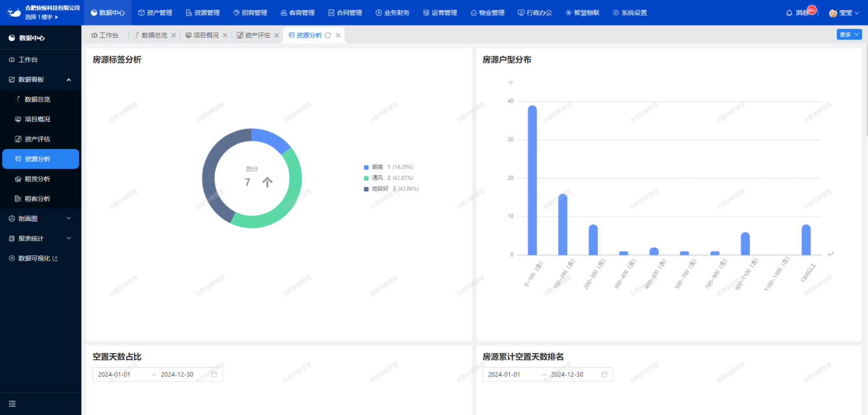Open the 运营管理 top menu
Image resolution: width=868 pixels, height=415 pixels.
(440, 13)
